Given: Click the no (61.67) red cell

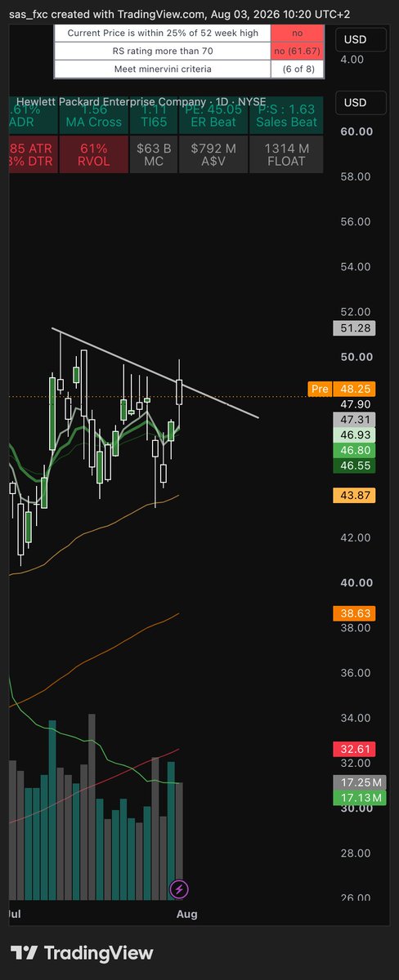Looking at the screenshot, I should click(x=298, y=51).
